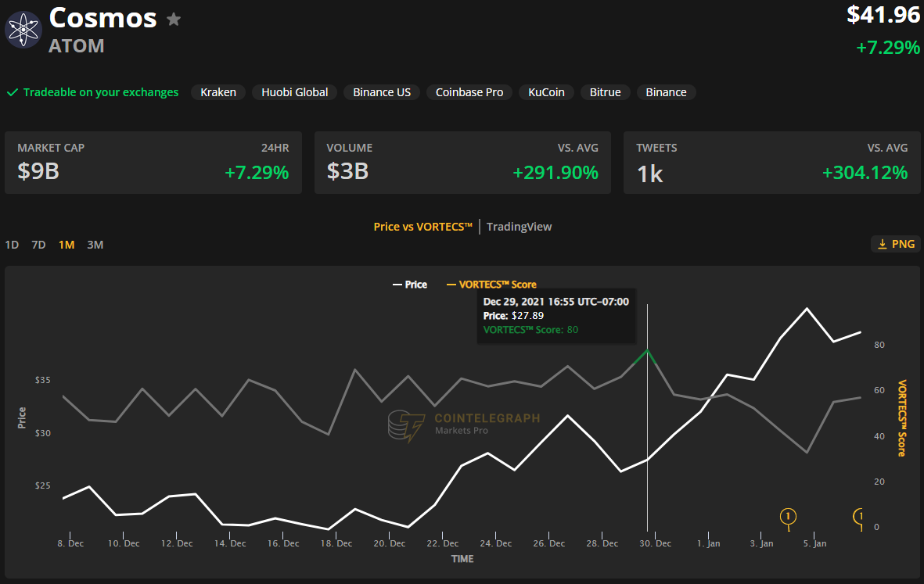Image resolution: width=924 pixels, height=584 pixels.
Task: Click the 30. Dec x-axis label
Action: 656,543
